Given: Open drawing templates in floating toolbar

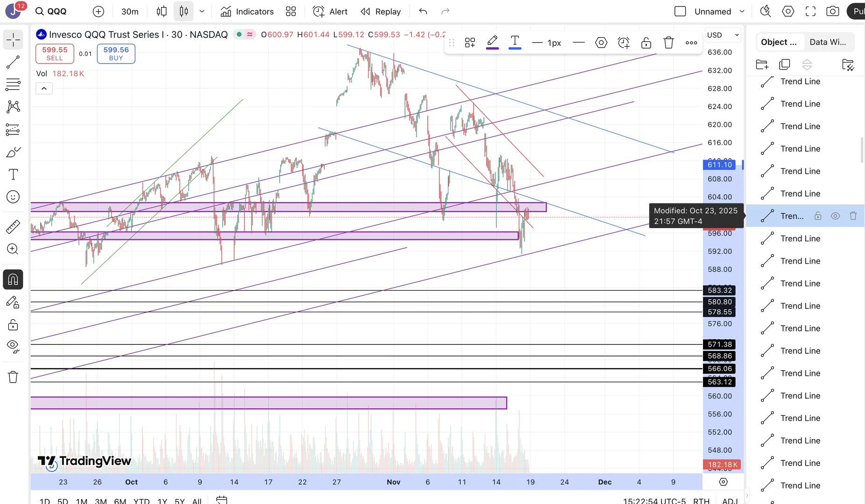Looking at the screenshot, I should [470, 43].
